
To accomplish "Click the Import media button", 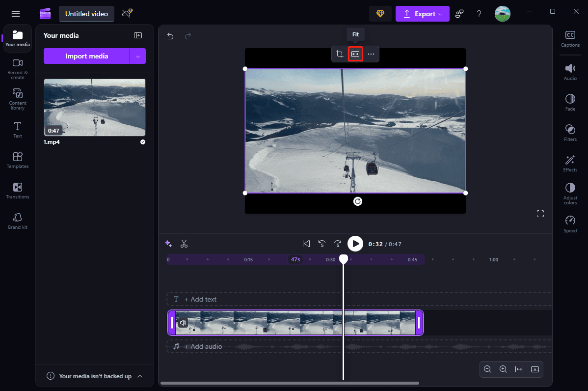I will click(x=87, y=56).
